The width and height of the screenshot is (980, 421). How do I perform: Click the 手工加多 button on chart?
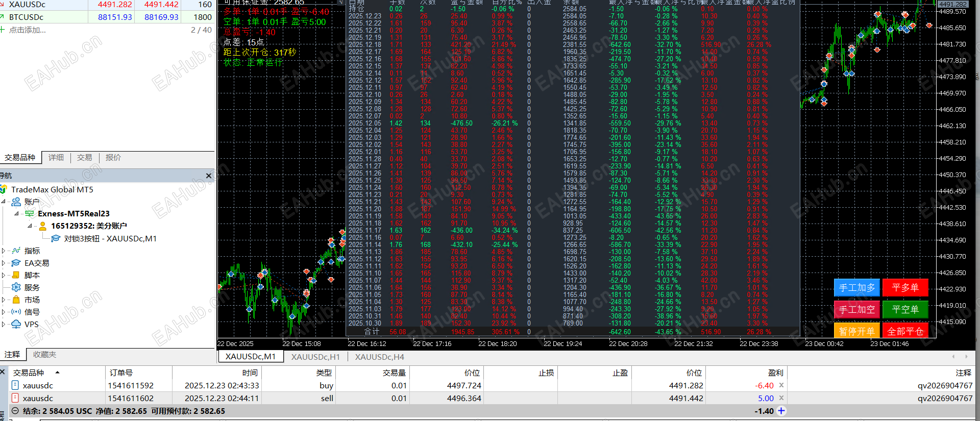(856, 288)
